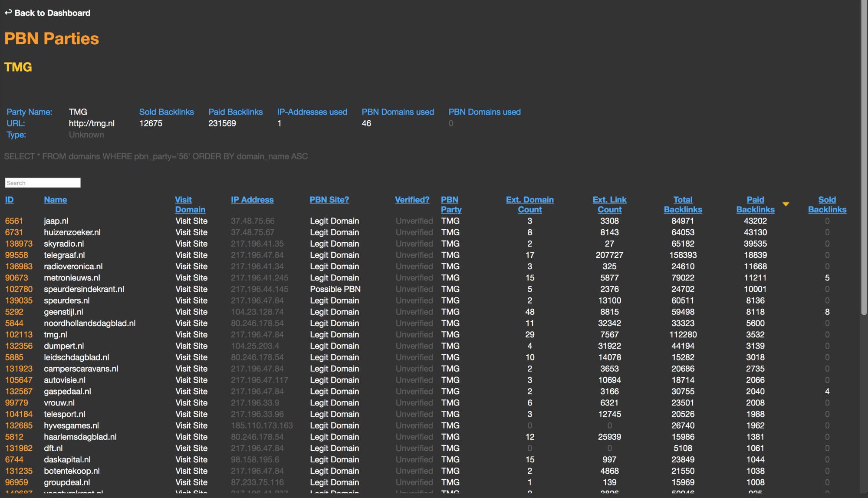Sort by Ext. Domain Count header
The height and width of the screenshot is (498, 868).
530,204
